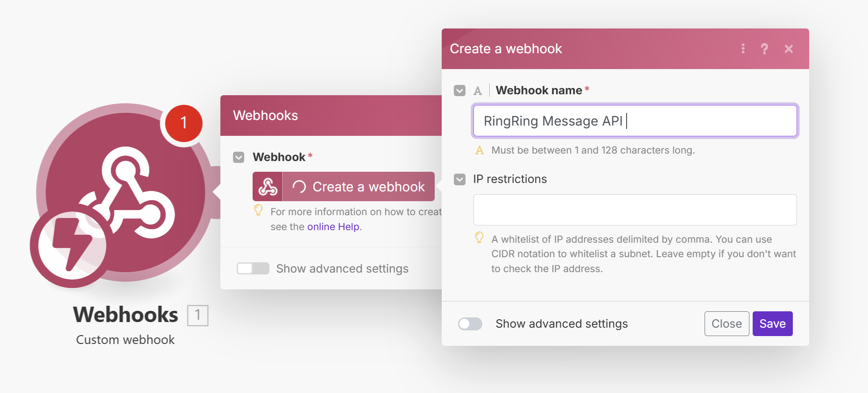Collapse the Webhook name field chevron
Viewport: 868px width, 393px height.
459,91
